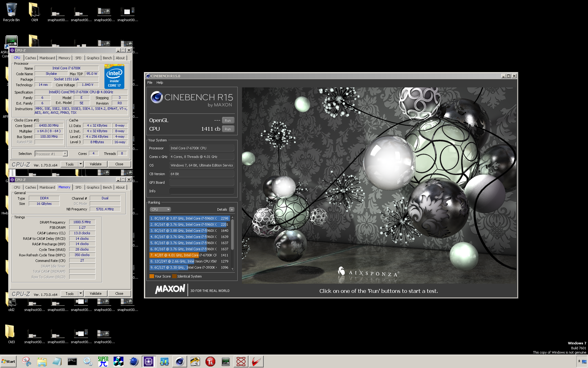Click the panel splitter handle beside render
588x368 pixels.
240,191
